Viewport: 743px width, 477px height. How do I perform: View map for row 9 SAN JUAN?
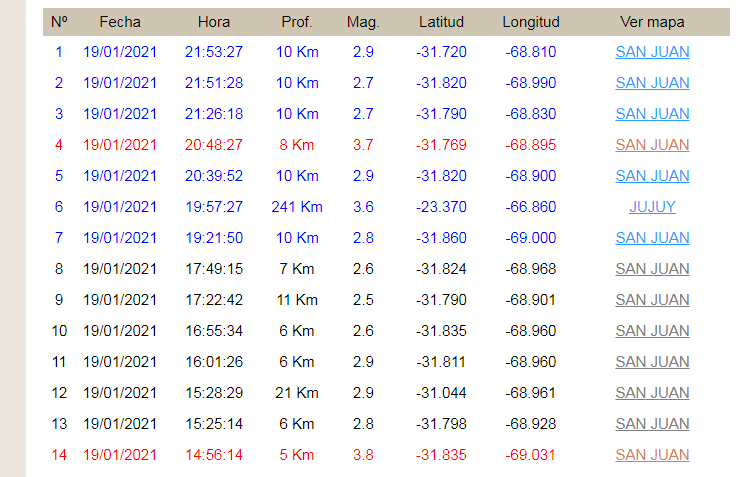pos(652,300)
